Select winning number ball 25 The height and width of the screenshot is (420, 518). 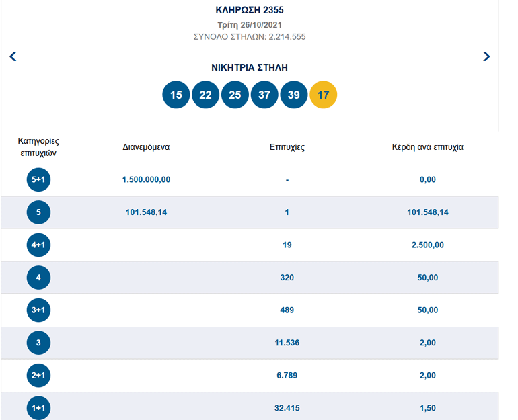[x=235, y=95]
